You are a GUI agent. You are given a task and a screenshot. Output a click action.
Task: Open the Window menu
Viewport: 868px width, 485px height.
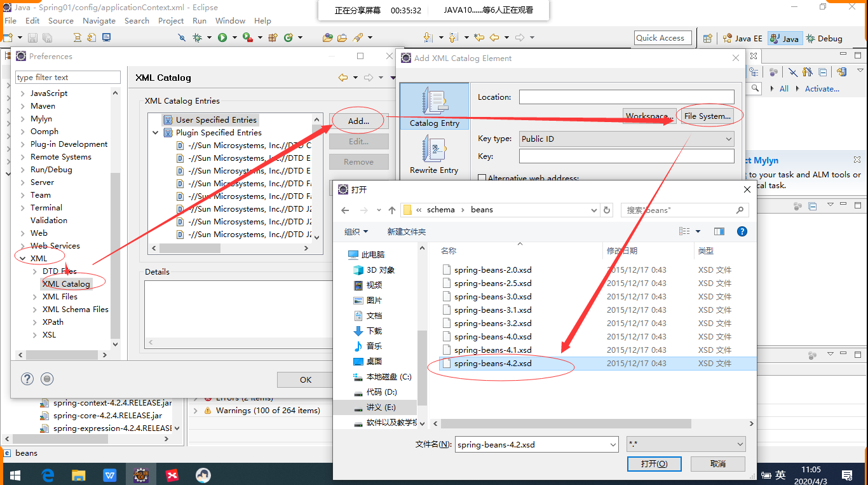230,20
